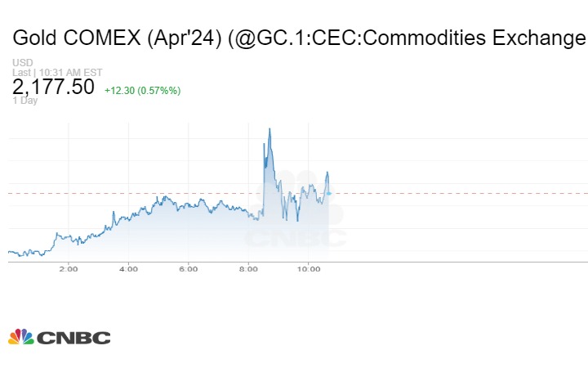Click the Gold COMEX name in the title

(77, 38)
